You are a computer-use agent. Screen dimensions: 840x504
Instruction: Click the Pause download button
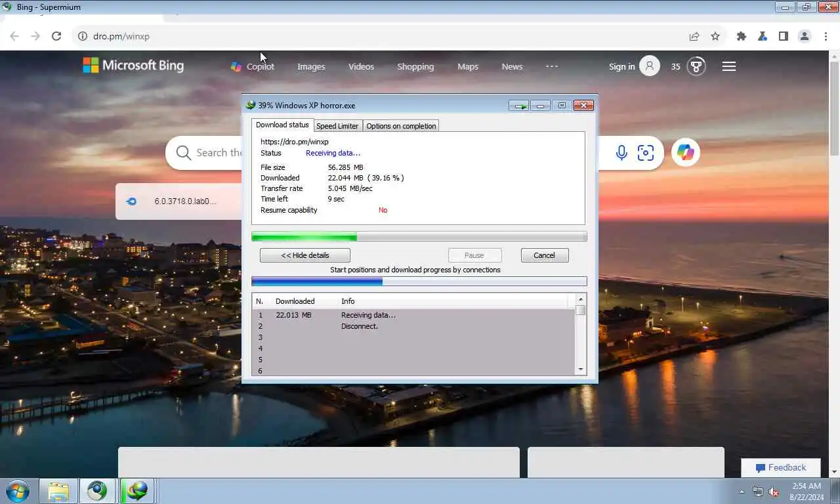click(x=474, y=255)
